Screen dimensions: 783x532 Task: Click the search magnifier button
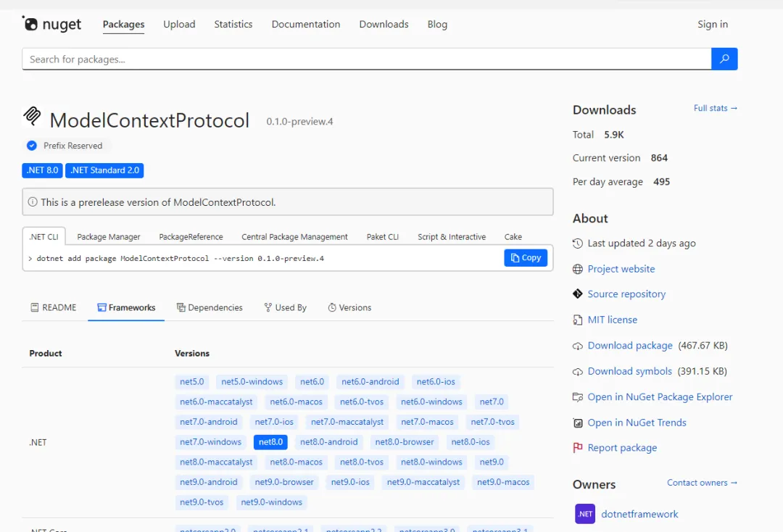[x=724, y=59]
